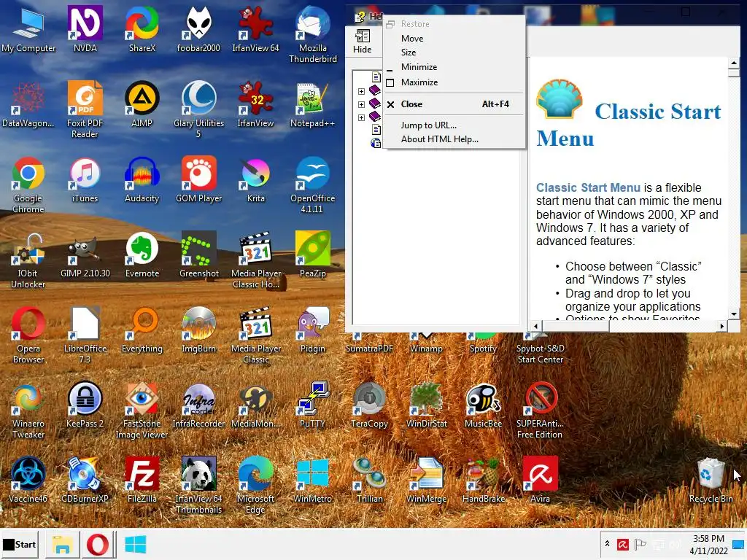Open File Explorer from the taskbar
The height and width of the screenshot is (560, 747).
[x=63, y=544]
